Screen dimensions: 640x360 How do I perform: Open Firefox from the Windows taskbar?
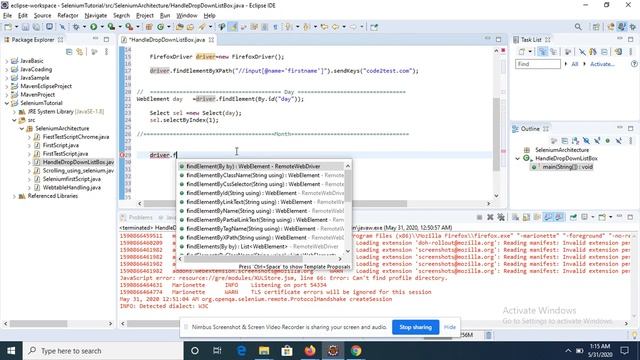point(310,351)
